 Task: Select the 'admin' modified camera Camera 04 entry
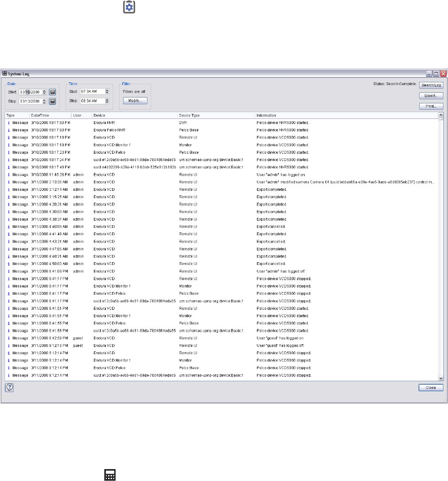pyautogui.click(x=222, y=182)
